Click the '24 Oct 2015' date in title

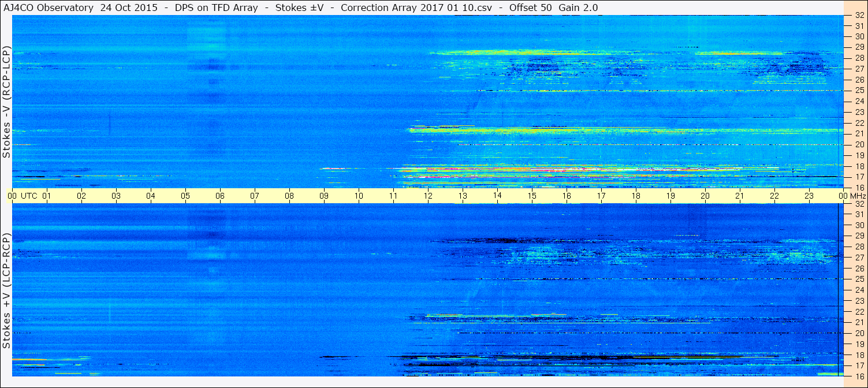(x=128, y=8)
